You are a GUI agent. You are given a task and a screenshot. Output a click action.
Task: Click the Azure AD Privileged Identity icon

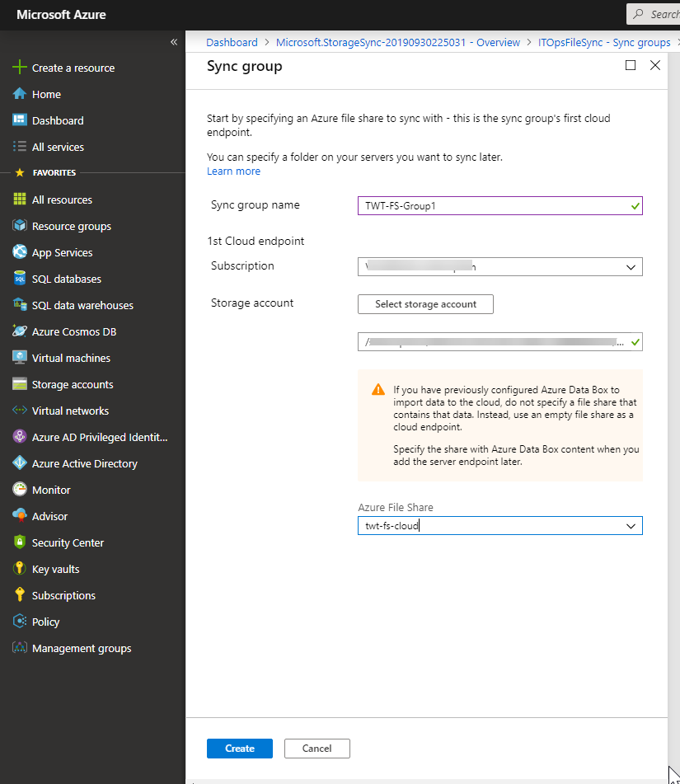20,436
